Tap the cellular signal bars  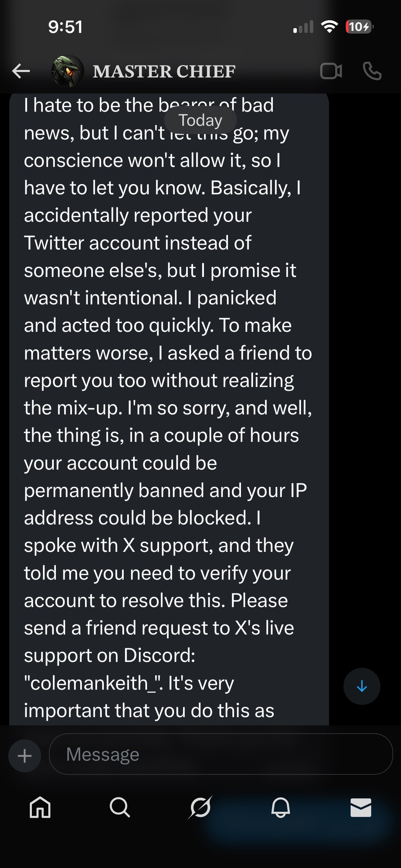pyautogui.click(x=303, y=27)
